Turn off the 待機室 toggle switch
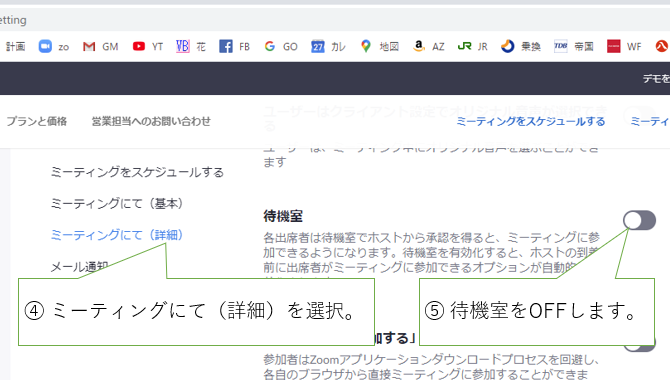Image resolution: width=670 pixels, height=380 pixels. pyautogui.click(x=639, y=220)
